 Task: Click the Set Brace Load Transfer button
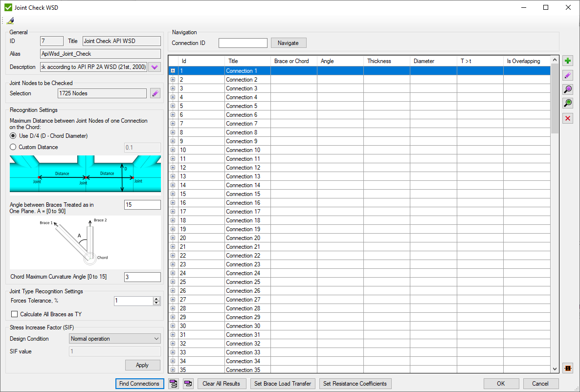point(283,384)
